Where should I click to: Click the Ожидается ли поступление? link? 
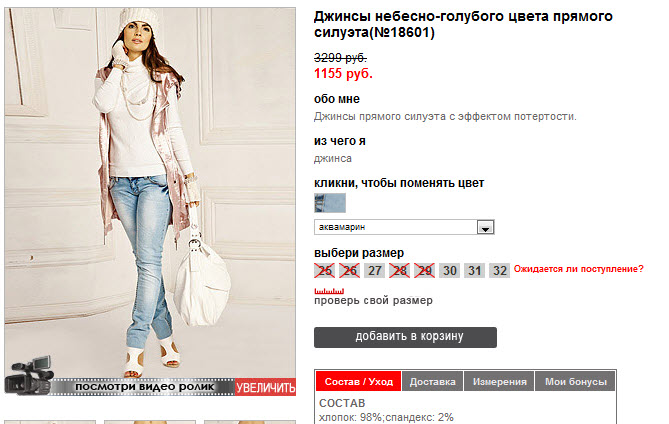coord(579,269)
